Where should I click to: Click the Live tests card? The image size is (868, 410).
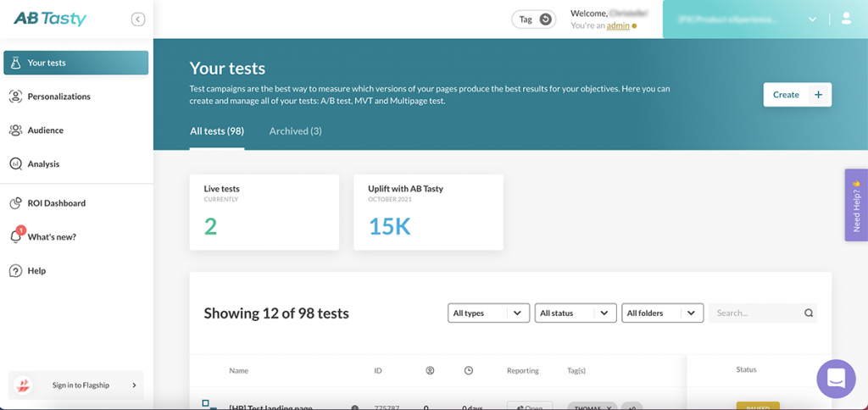click(x=264, y=213)
